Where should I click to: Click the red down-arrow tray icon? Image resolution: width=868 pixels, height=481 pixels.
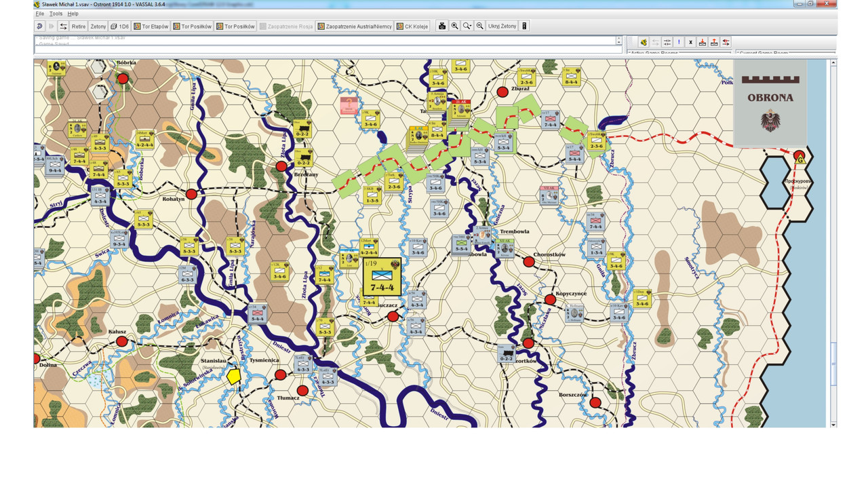[703, 42]
